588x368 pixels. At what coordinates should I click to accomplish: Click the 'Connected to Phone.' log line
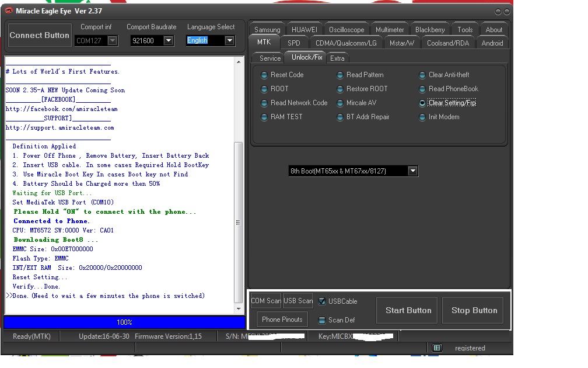click(x=52, y=221)
